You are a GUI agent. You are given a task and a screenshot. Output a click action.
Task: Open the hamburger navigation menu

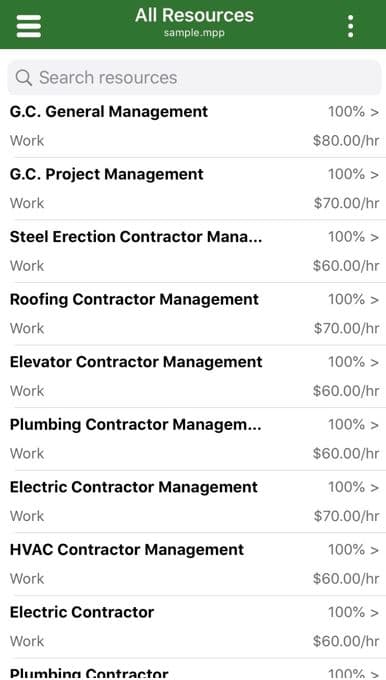29,26
